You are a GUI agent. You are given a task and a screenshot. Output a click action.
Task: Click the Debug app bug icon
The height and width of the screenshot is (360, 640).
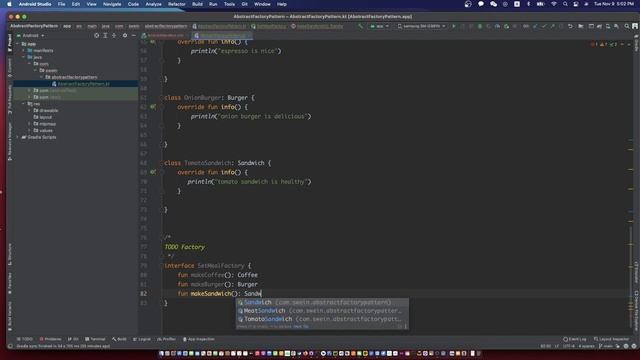pos(480,26)
